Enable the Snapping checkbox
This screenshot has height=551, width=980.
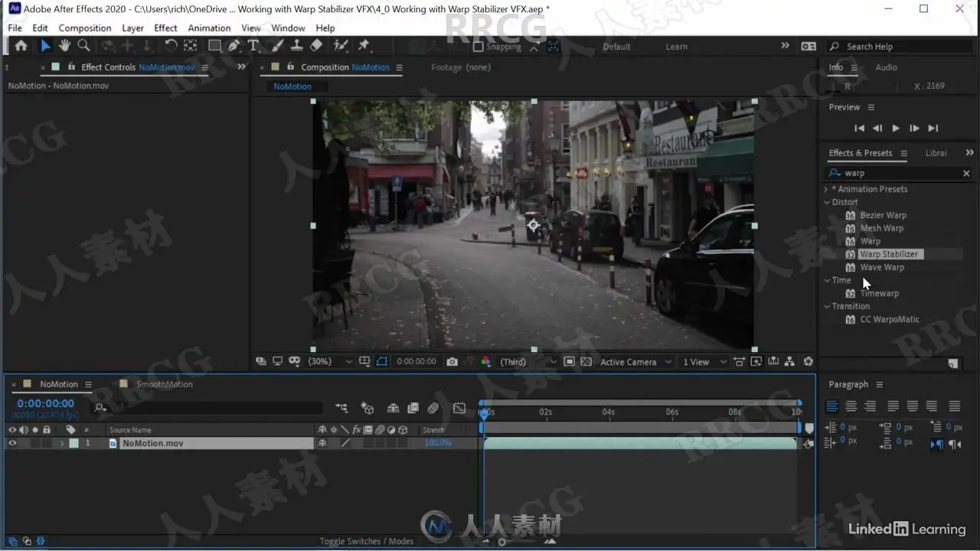479,47
